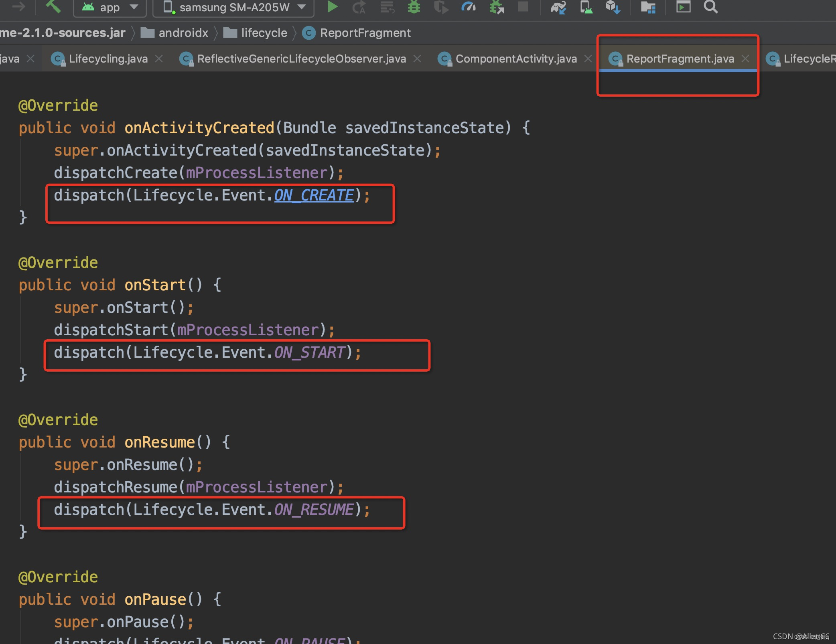Screen dimensions: 836x644
Task: Click the Search Everywhere magnifier icon
Action: (710, 7)
